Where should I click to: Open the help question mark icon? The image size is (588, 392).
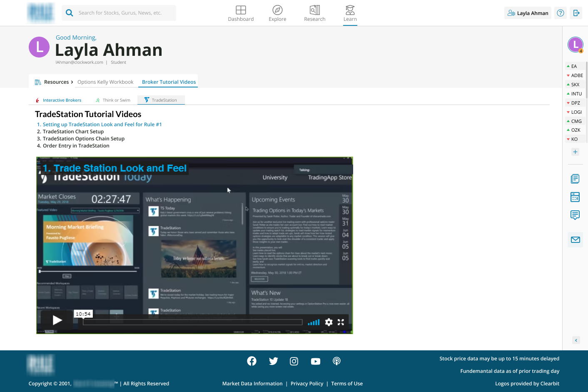pos(561,13)
